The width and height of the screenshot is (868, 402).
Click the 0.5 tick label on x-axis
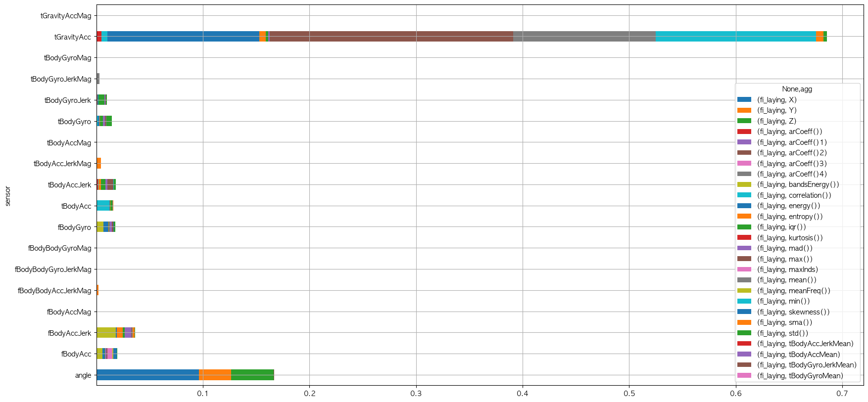[x=629, y=394]
